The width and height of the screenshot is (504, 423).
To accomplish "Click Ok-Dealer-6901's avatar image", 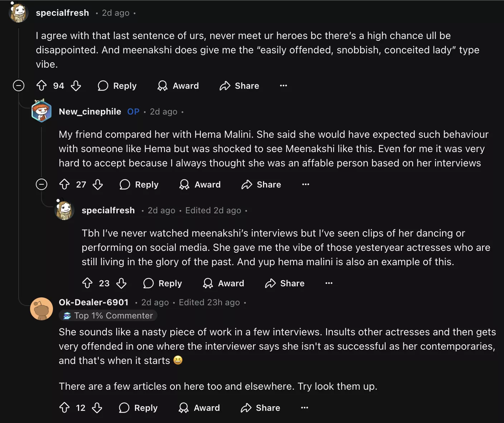I will coord(42,309).
